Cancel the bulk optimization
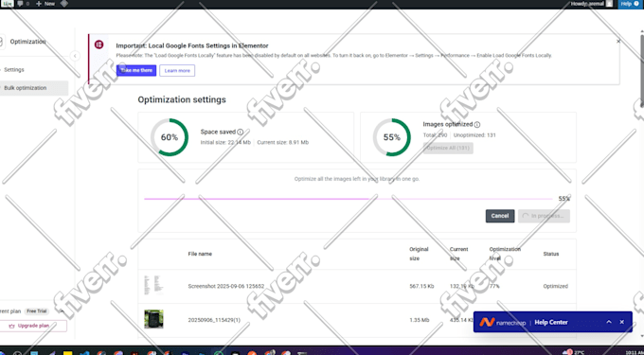644x355 pixels. [500, 216]
